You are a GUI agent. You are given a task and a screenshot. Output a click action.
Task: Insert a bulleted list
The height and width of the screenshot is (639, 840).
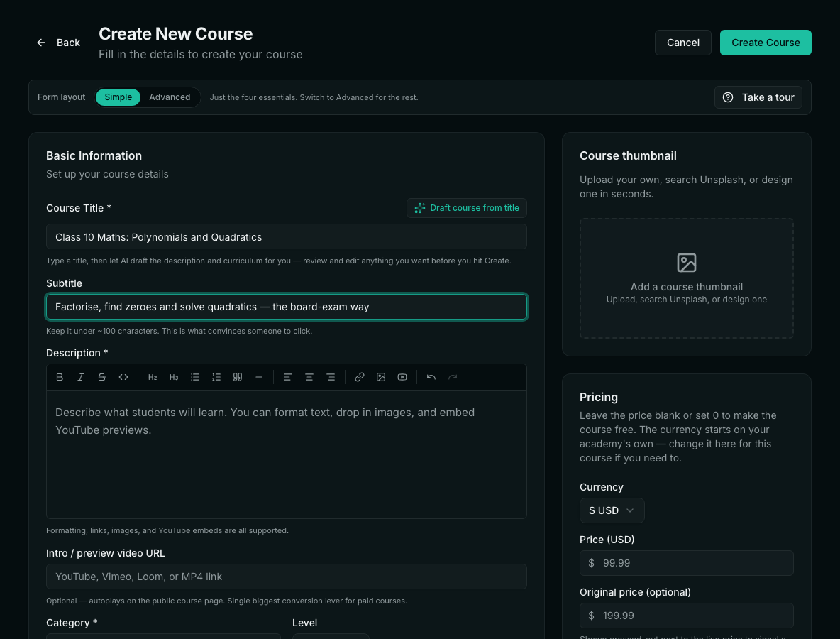pyautogui.click(x=195, y=378)
